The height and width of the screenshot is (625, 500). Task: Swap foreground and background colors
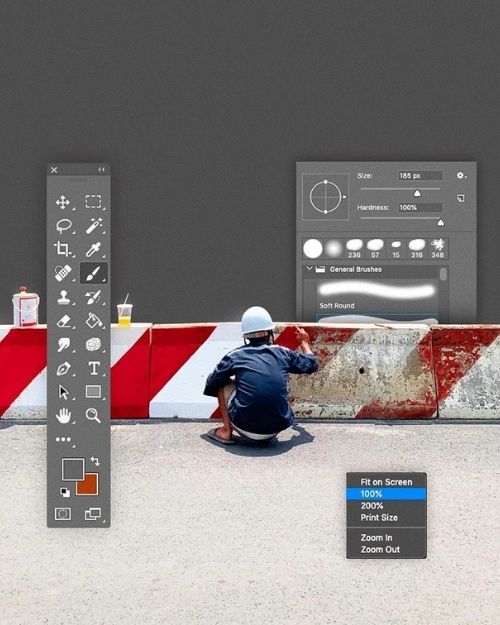coord(95,461)
